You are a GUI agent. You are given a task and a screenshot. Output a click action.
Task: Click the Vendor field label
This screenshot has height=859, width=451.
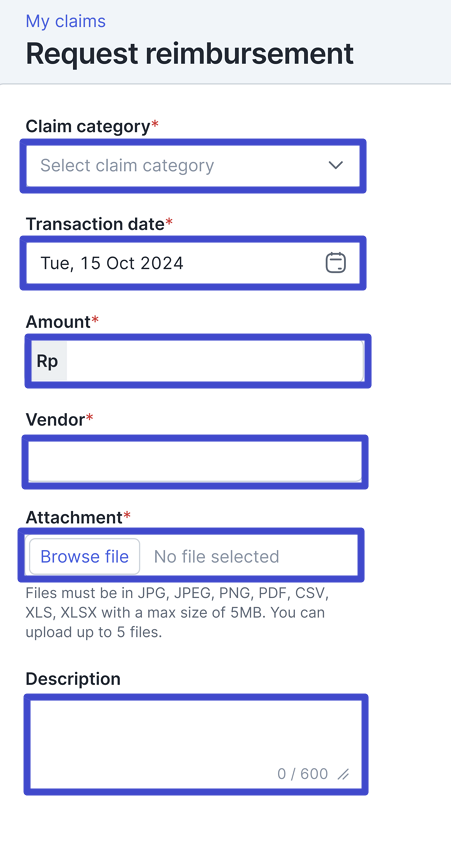tap(55, 420)
